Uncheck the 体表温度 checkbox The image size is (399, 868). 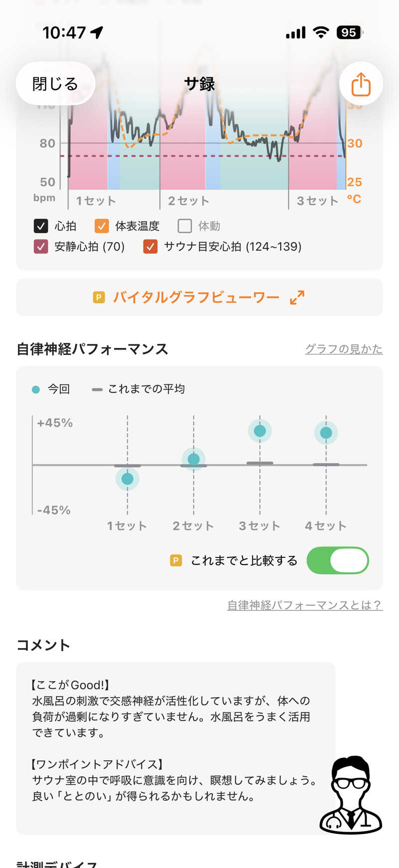[x=102, y=226]
